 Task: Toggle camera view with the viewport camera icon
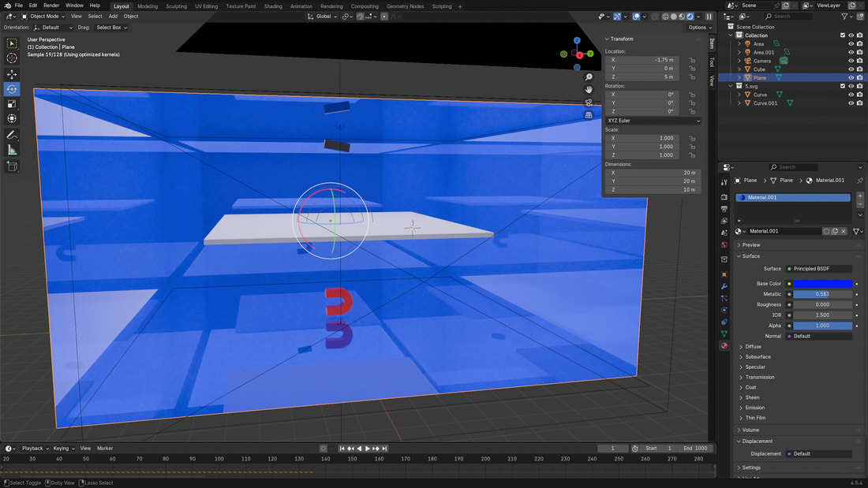589,102
